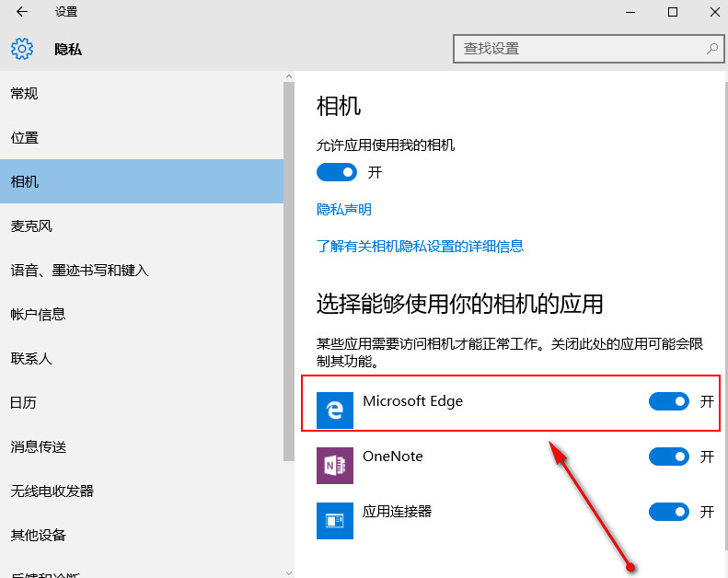
Task: Click the 查找设置 search box
Action: coord(580,48)
